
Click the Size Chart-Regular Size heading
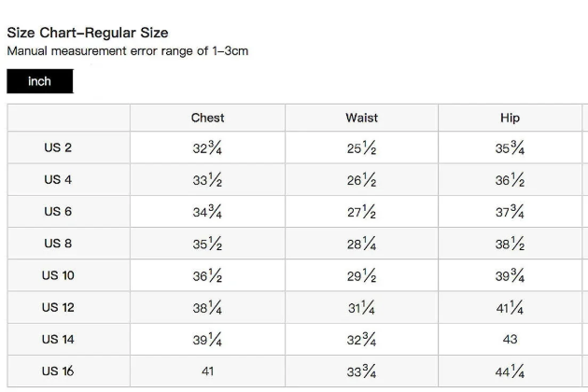[x=88, y=33]
